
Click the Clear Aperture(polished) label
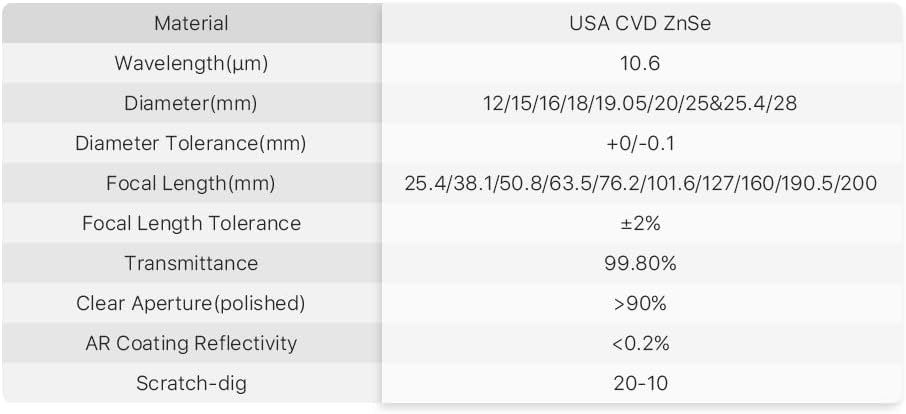point(191,303)
